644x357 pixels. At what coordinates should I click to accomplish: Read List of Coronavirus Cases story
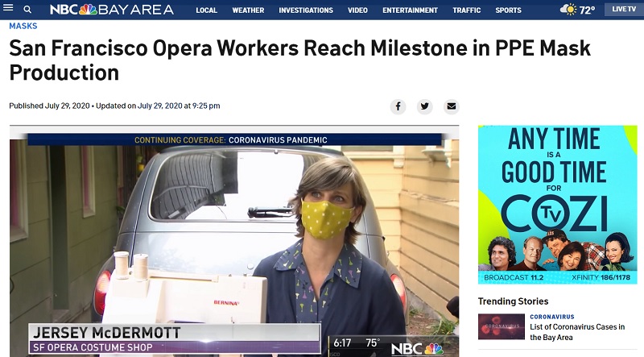[577, 332]
